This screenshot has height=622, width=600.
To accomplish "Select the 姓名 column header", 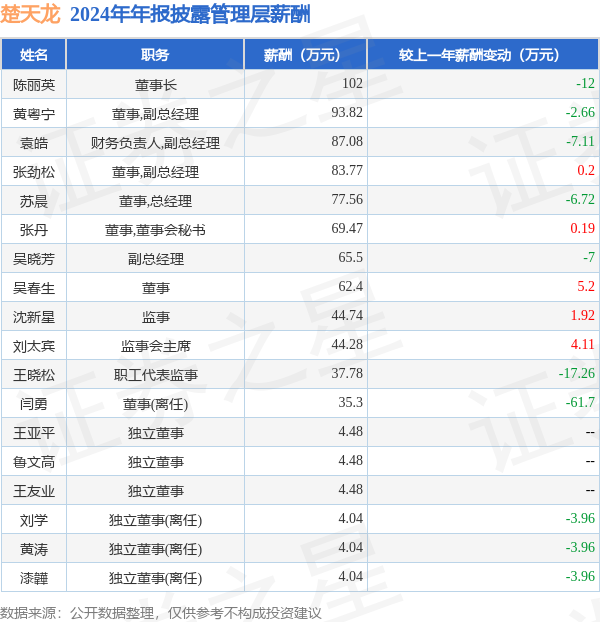I will point(34,55).
